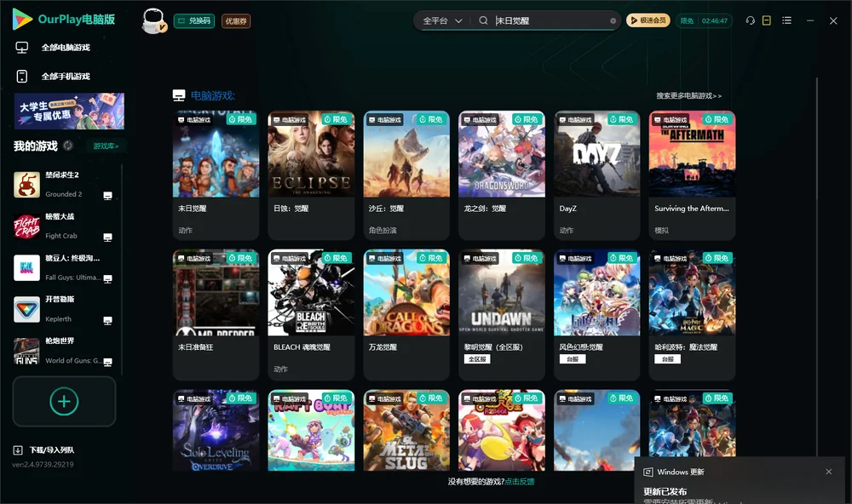Open the 大学生专属优惠 banner
Screen dimensions: 852x504
click(69, 111)
